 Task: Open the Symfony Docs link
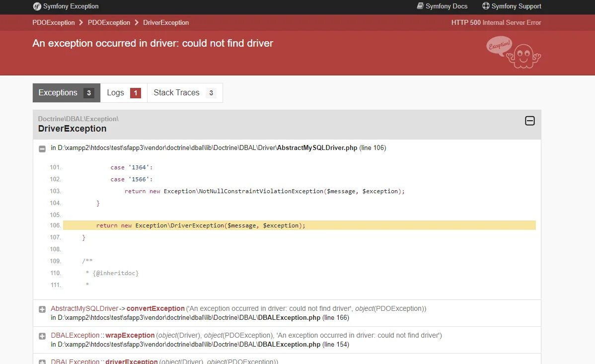pyautogui.click(x=442, y=6)
